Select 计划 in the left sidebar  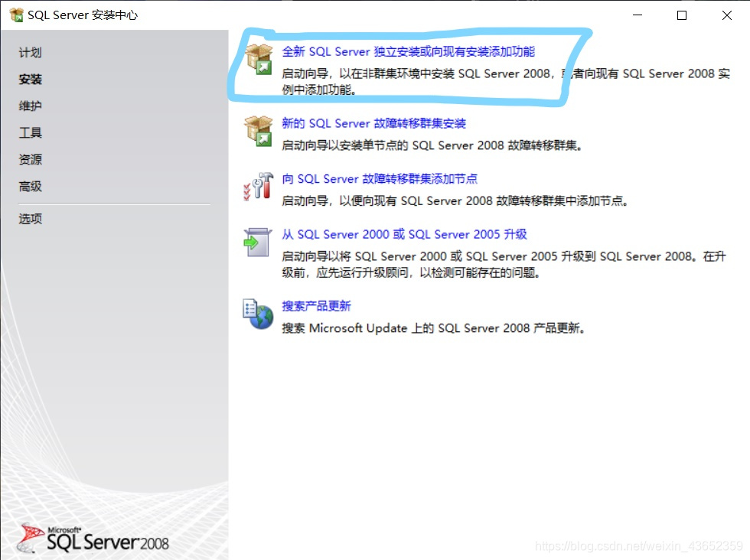(x=30, y=53)
